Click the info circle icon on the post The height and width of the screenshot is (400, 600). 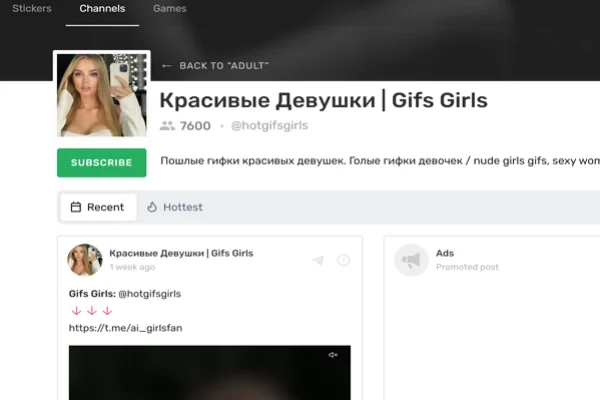click(343, 260)
